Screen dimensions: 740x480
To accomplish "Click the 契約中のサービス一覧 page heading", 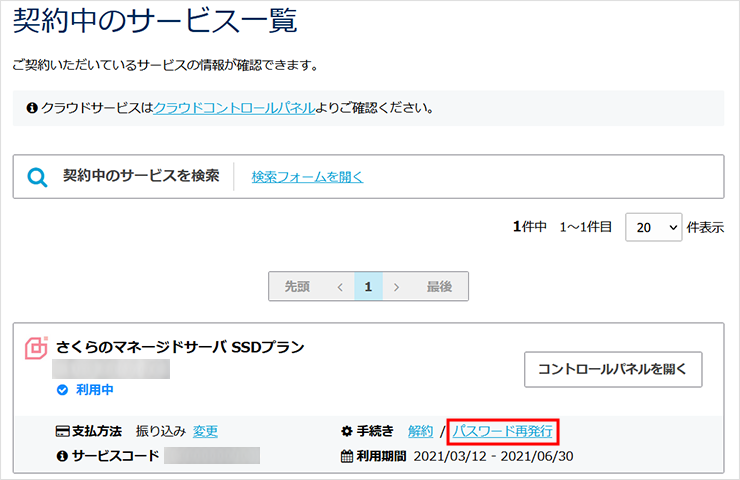I will (155, 21).
